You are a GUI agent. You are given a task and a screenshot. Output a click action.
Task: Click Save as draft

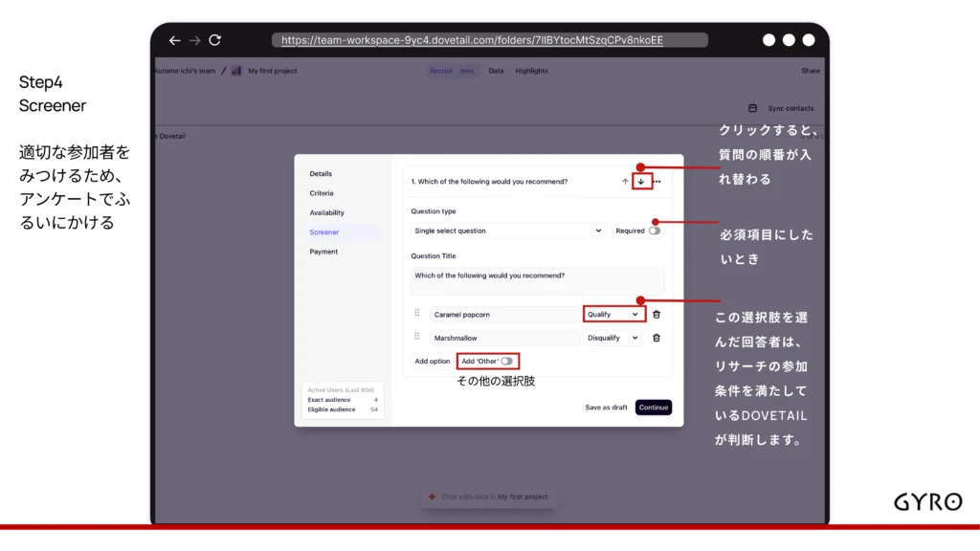[606, 408]
